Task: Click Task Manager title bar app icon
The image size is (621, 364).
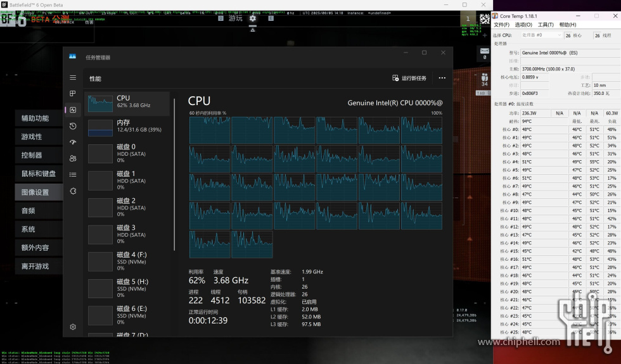Action: (x=72, y=57)
